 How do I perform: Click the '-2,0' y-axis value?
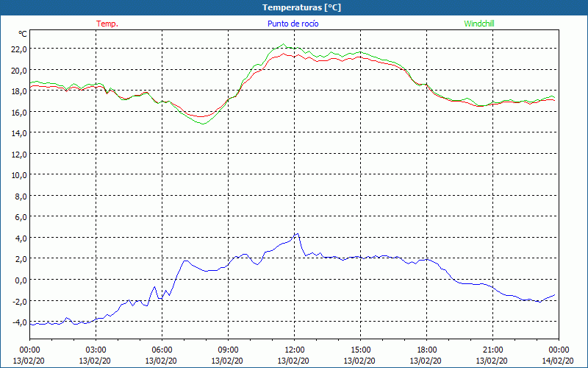(20, 301)
